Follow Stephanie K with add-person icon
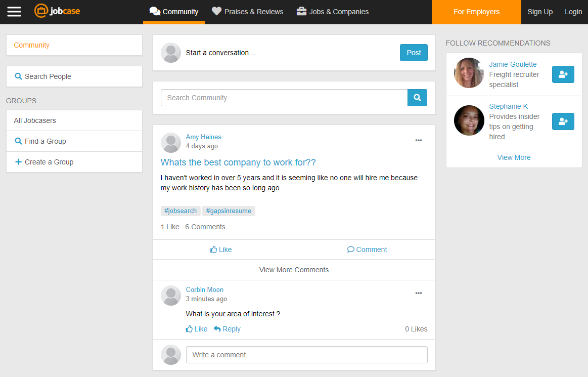 click(563, 121)
